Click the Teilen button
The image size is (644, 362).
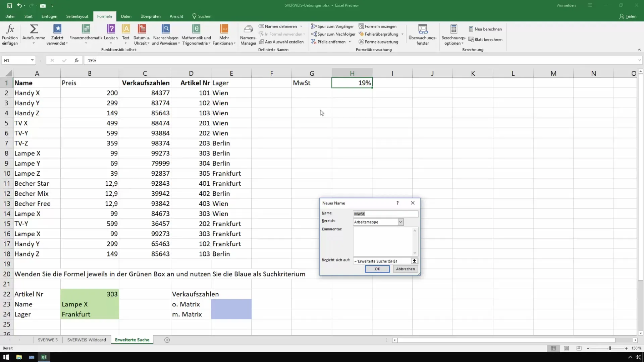click(628, 16)
